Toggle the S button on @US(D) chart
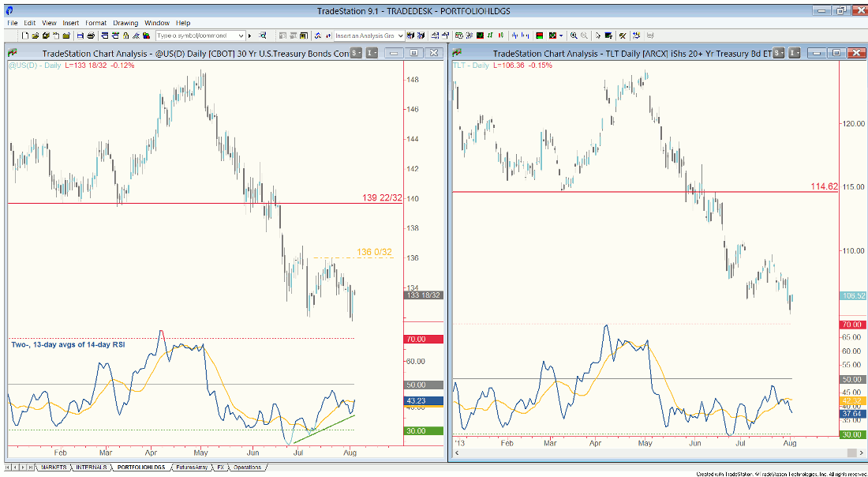This screenshot has width=868, height=477. click(355, 52)
